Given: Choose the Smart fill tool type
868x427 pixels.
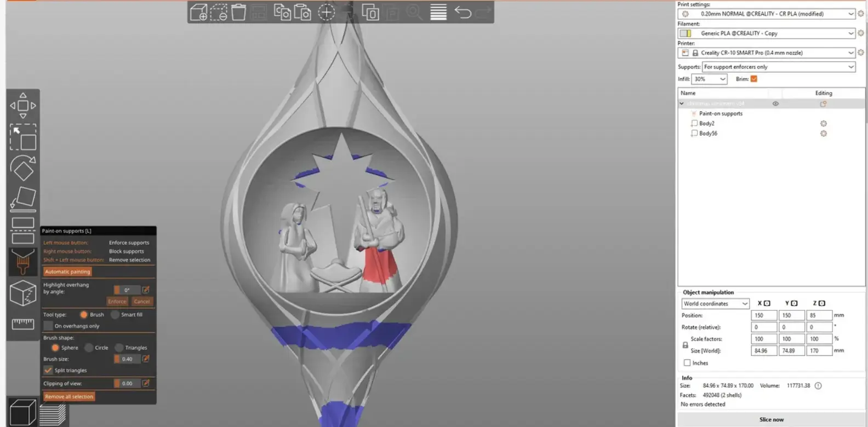Looking at the screenshot, I should [115, 315].
